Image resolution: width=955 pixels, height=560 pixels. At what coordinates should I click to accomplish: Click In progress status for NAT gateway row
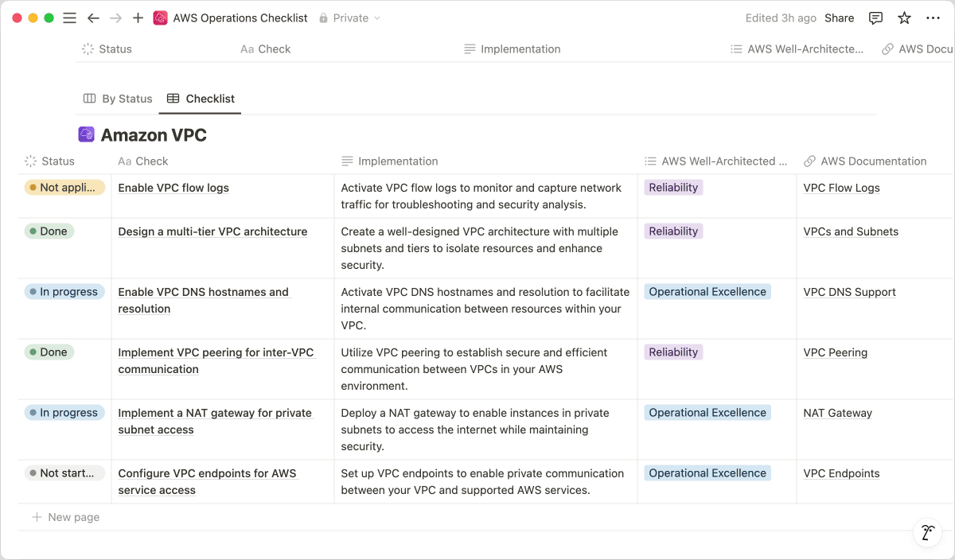tap(64, 413)
